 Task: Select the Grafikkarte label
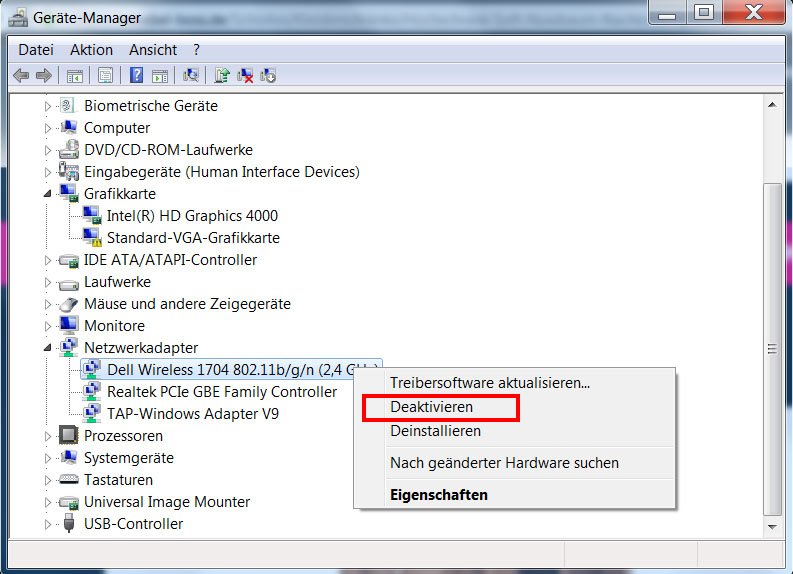120,194
